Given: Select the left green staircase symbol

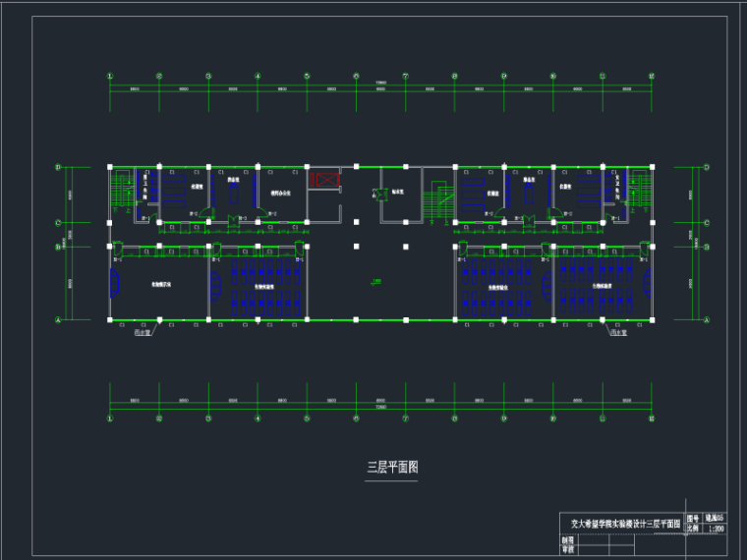Looking at the screenshot, I should [x=122, y=188].
